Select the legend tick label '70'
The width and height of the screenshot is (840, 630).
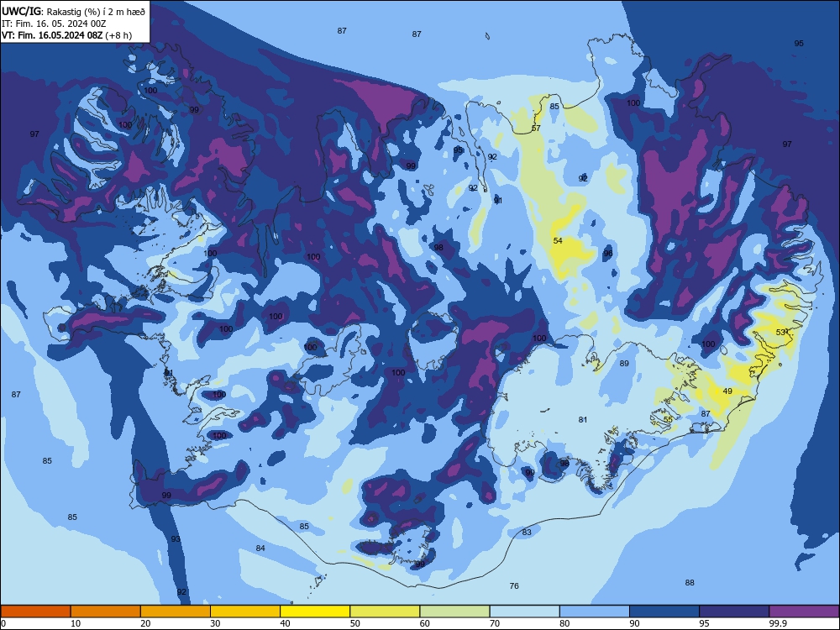pos(495,623)
